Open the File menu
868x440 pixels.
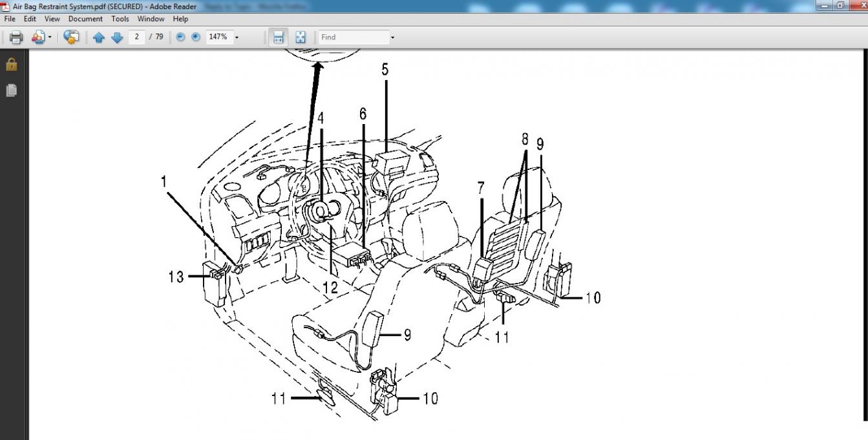click(x=10, y=19)
